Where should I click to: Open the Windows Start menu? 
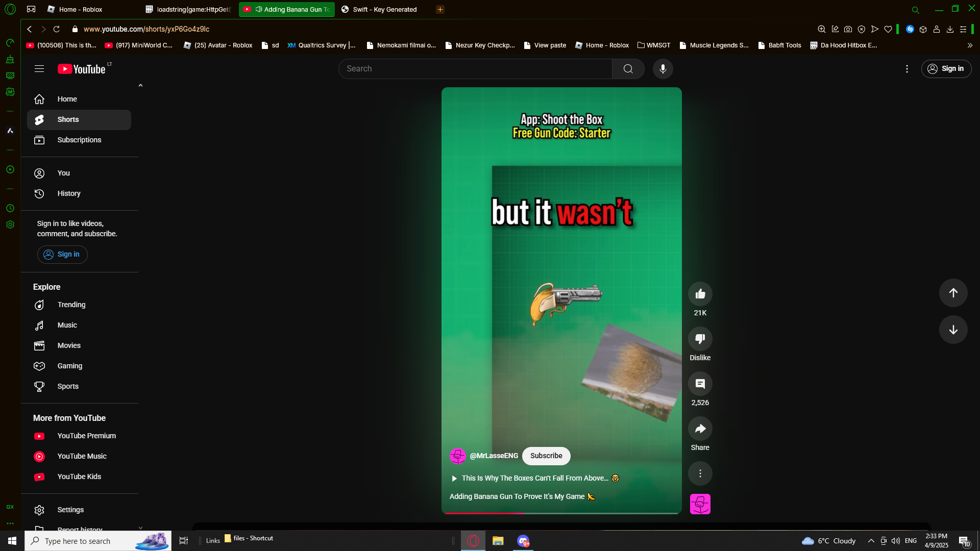pos(12,541)
